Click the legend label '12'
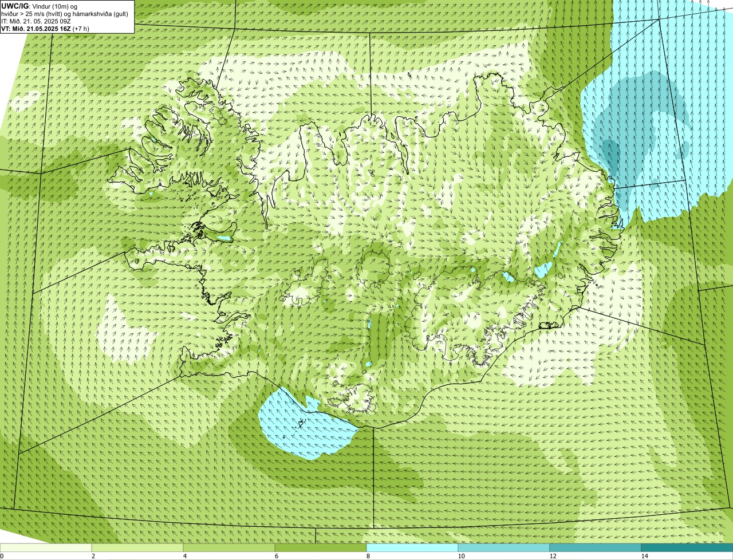The width and height of the screenshot is (733, 560). 553,556
